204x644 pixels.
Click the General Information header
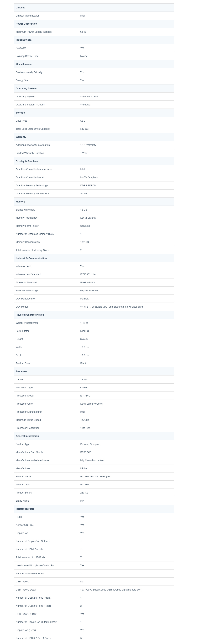coord(94,436)
